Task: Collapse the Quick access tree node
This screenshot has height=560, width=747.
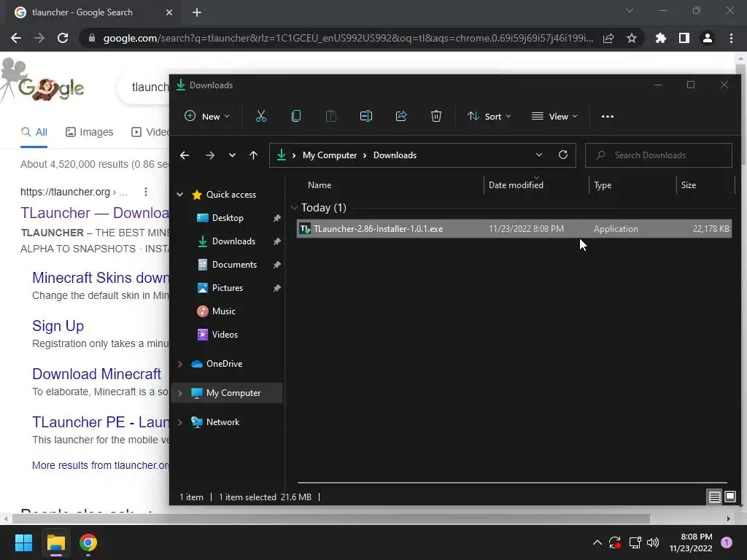Action: [x=180, y=194]
